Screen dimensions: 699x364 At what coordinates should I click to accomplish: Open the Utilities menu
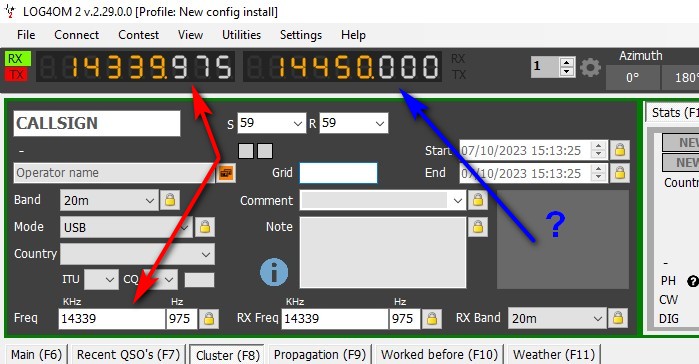(241, 35)
